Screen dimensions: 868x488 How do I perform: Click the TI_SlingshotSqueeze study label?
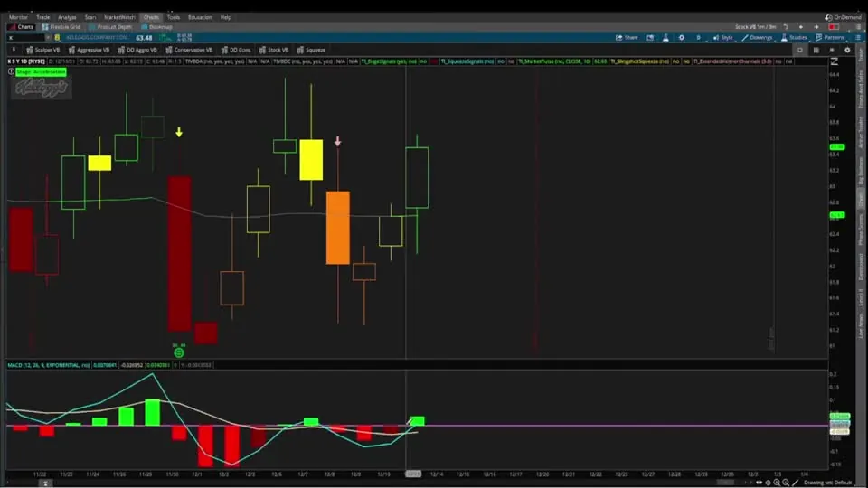pos(639,61)
